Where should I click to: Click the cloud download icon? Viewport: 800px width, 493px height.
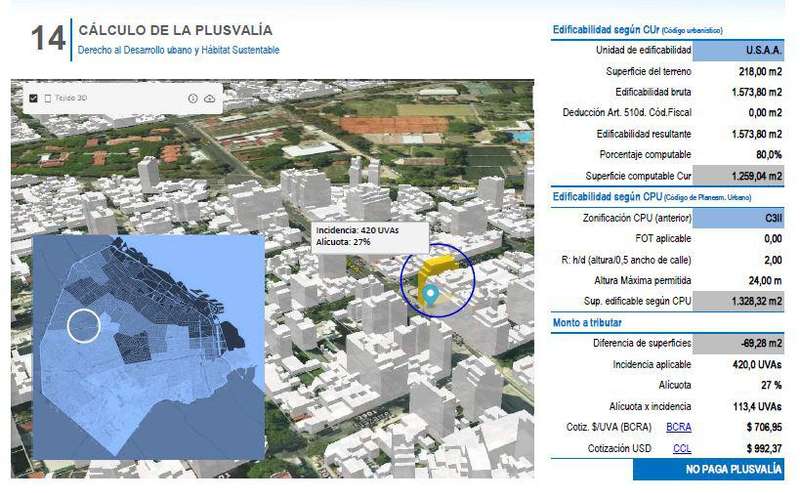[x=208, y=98]
